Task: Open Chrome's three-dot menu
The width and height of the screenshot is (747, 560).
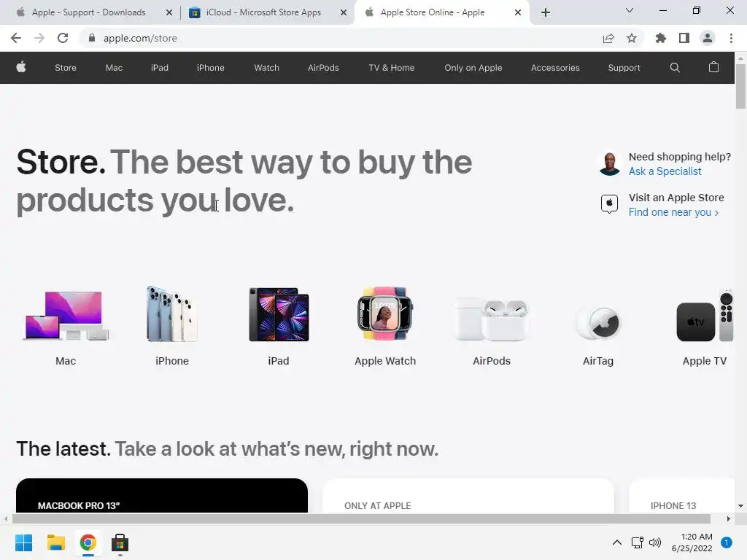Action: point(731,38)
